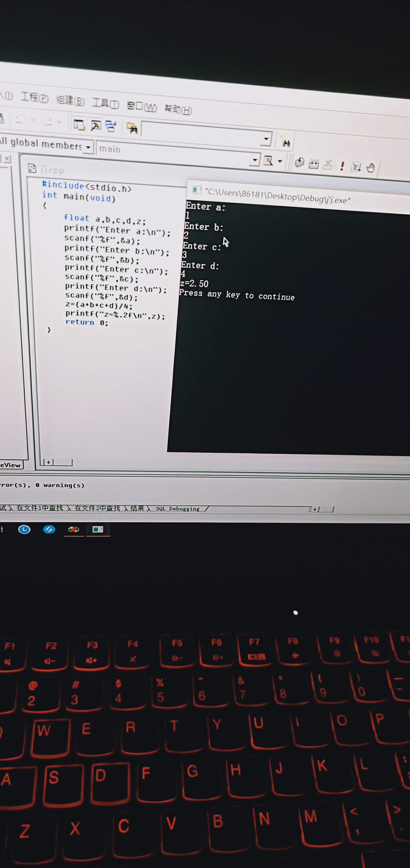Click the '0 warning(s)' output line
The width and height of the screenshot is (410, 868).
[60, 485]
